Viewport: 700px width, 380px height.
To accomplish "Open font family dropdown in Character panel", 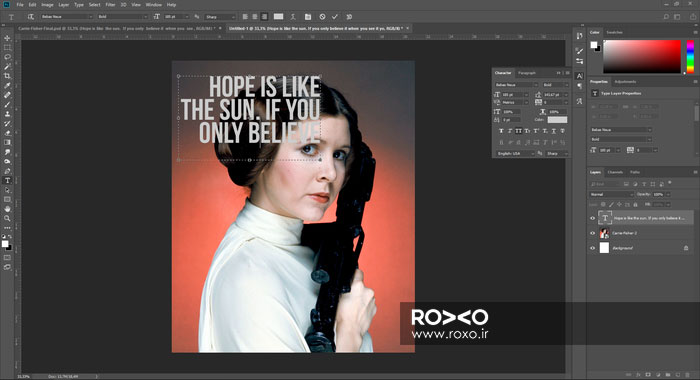I will (516, 85).
